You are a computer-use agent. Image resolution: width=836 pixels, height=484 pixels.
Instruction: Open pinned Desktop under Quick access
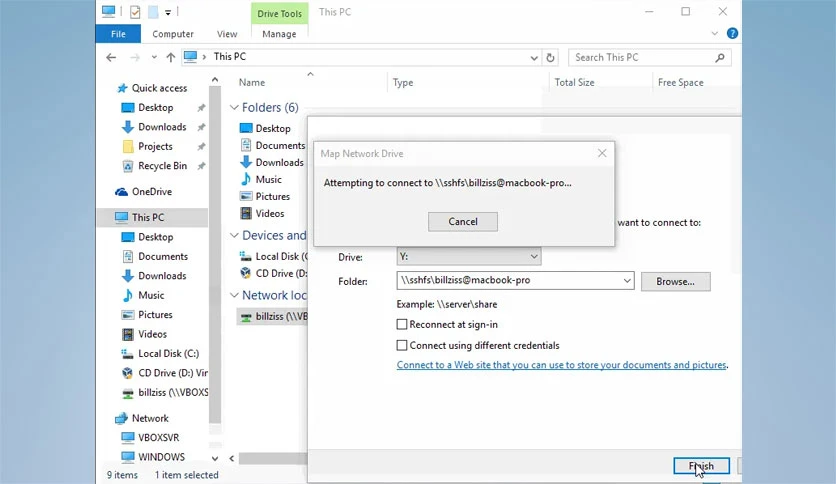[155, 108]
